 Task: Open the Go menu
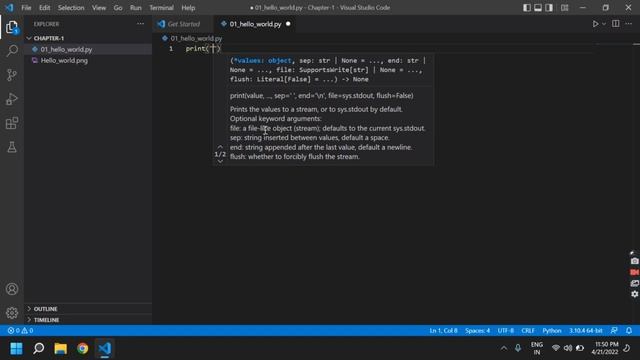click(x=118, y=8)
